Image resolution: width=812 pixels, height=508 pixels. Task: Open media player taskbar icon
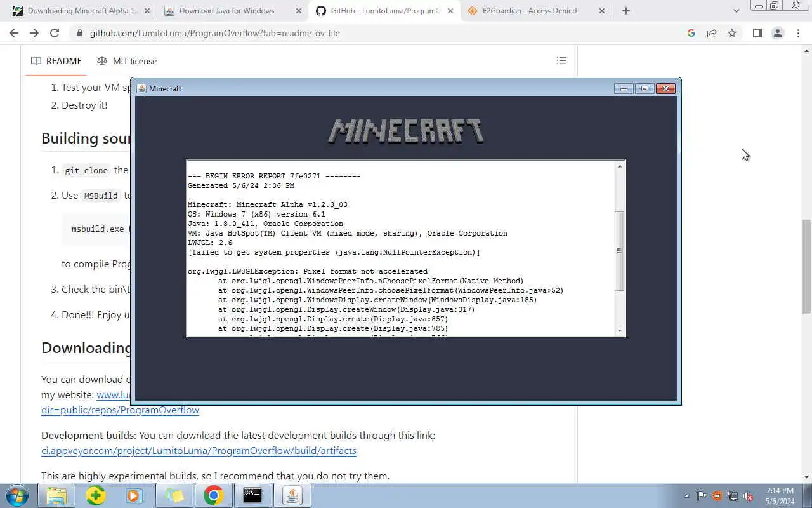(x=134, y=495)
